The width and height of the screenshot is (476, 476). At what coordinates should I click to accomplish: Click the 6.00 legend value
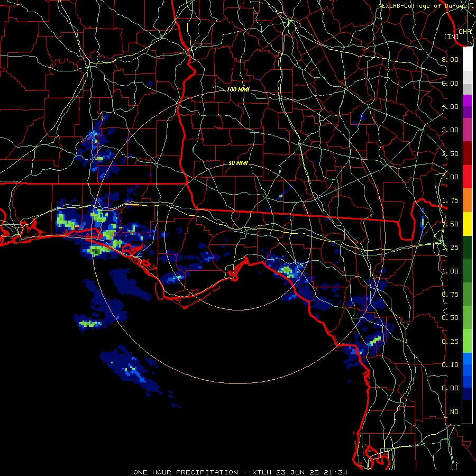point(450,83)
